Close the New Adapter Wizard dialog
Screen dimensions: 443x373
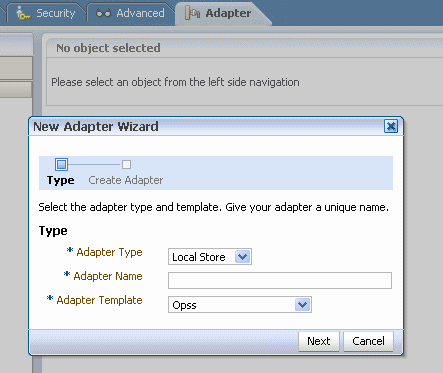coord(391,126)
